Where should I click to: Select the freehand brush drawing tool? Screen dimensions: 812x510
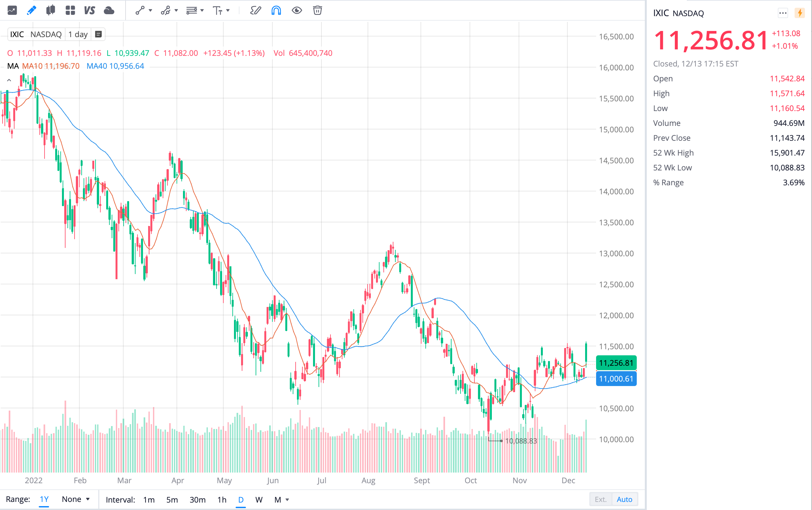coord(255,10)
